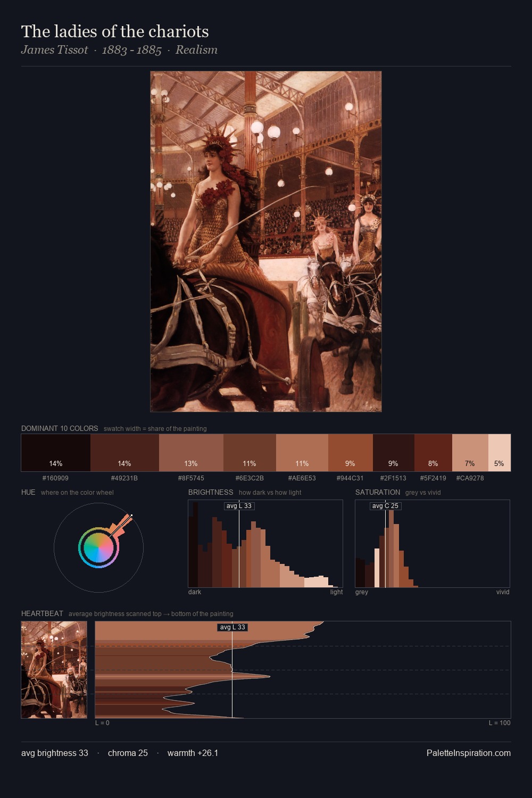The height and width of the screenshot is (798, 532).
Task: Click the SATURATION section heading
Action: click(378, 492)
